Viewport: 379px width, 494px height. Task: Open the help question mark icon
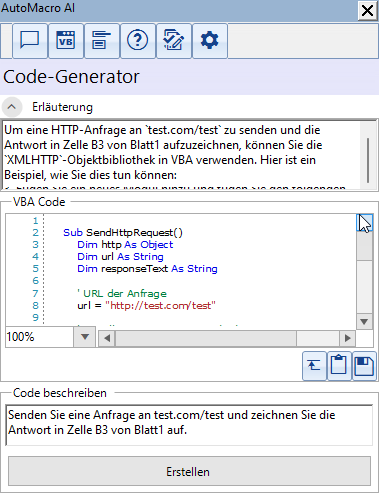tap(138, 41)
